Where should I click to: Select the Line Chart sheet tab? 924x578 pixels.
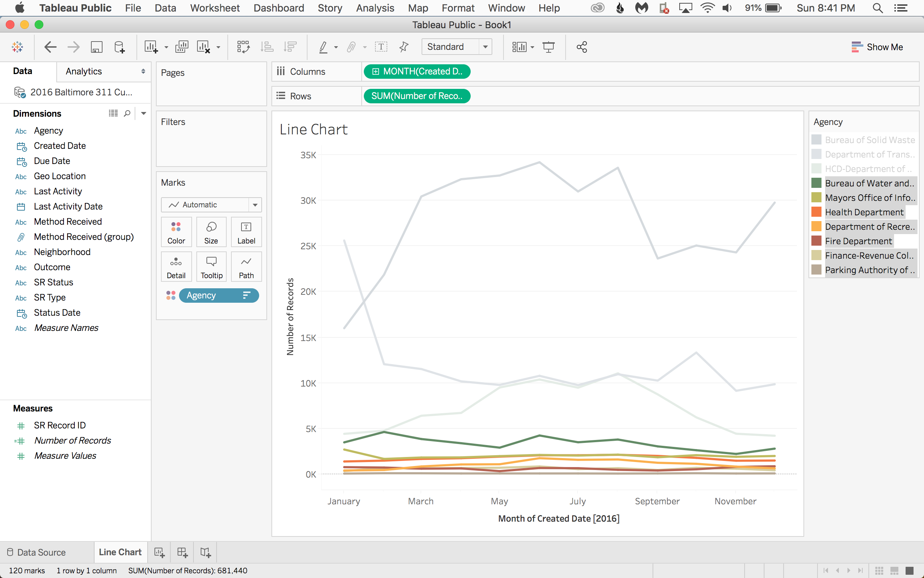tap(120, 552)
